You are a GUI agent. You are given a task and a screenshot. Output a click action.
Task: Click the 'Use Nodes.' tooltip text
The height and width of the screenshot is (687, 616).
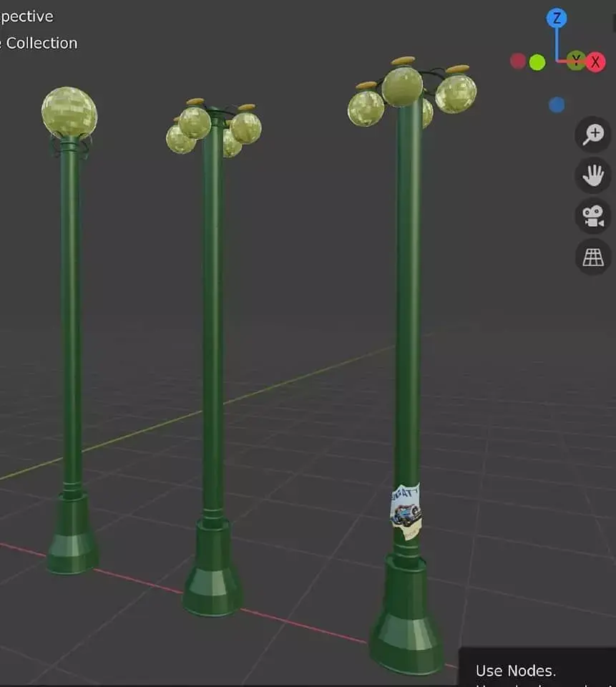coord(516,671)
